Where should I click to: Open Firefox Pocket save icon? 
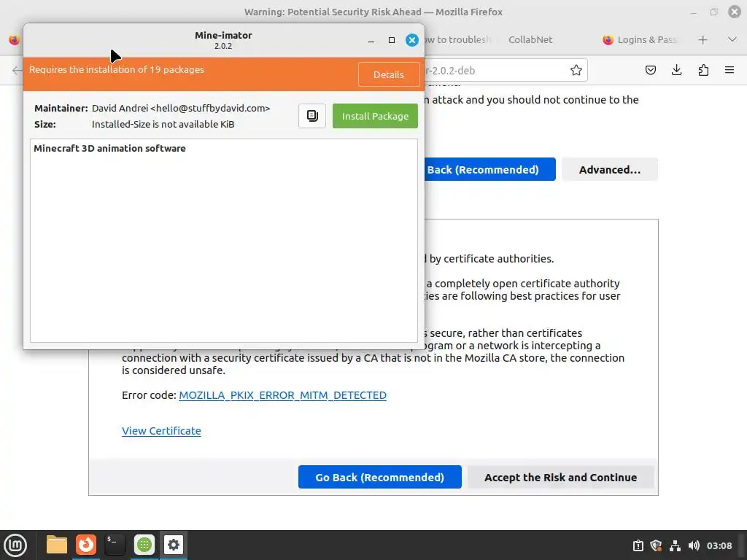pos(650,71)
